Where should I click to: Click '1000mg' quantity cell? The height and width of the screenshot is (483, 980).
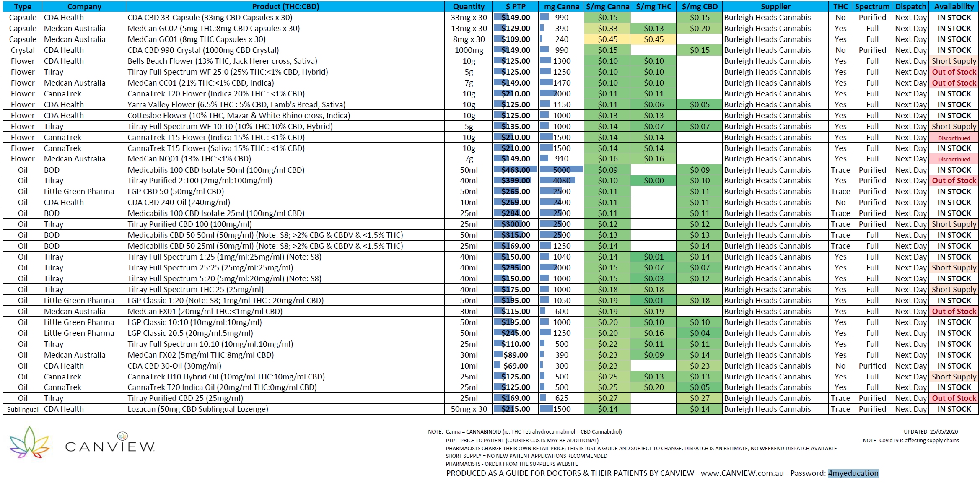(x=469, y=50)
